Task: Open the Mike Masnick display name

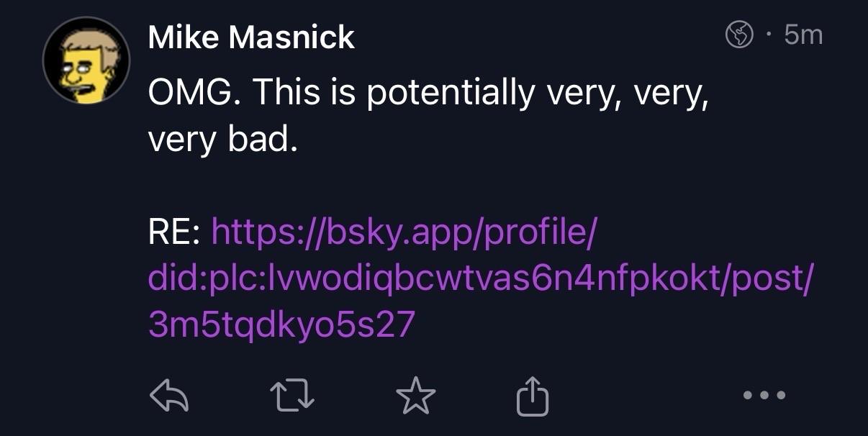Action: click(x=251, y=37)
